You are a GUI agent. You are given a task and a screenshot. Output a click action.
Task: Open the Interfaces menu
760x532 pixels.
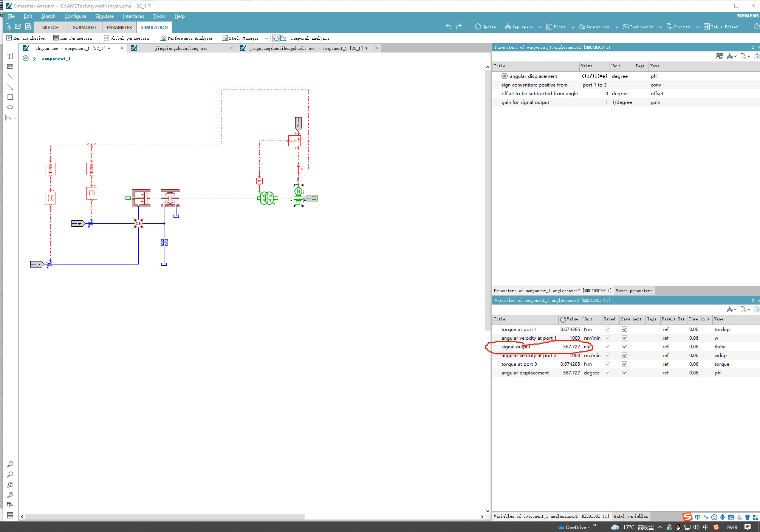[x=133, y=16]
